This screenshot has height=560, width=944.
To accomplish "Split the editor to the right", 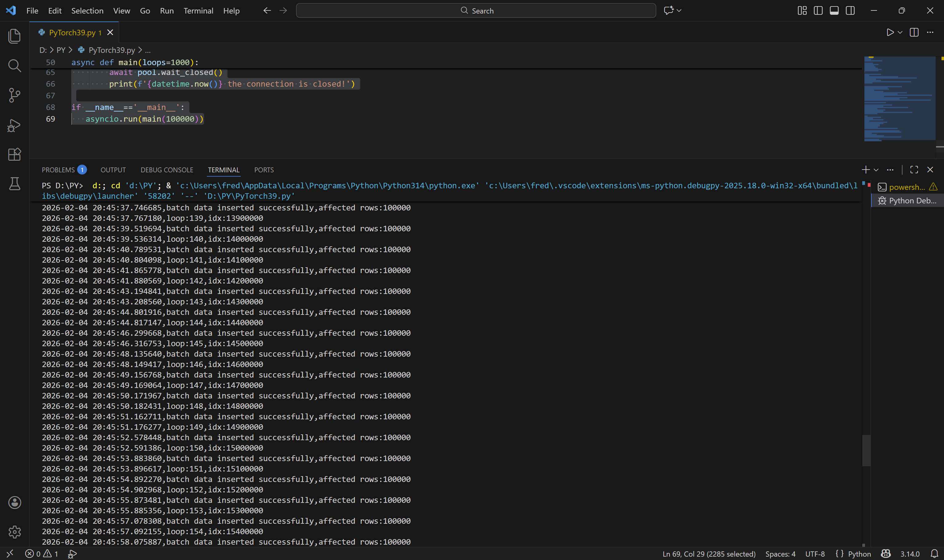I will 914,33.
